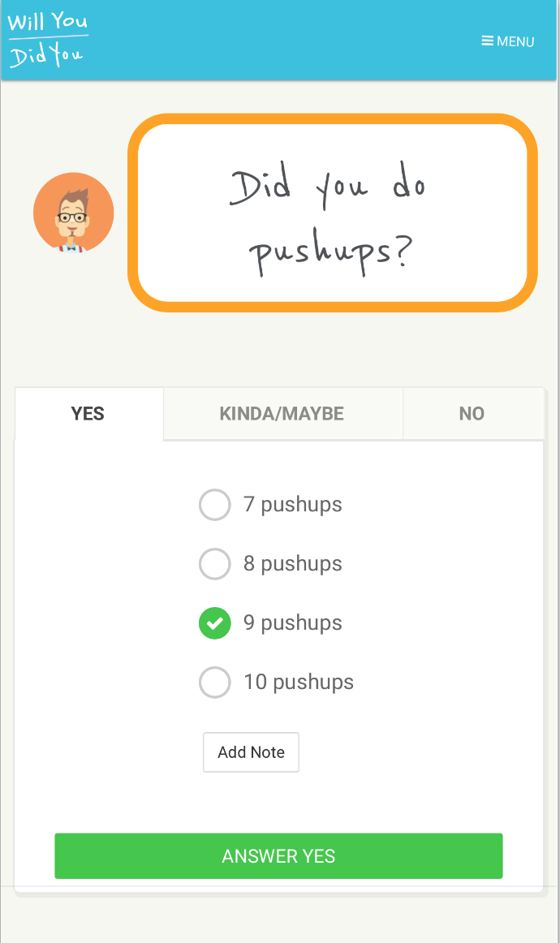Click the 'Will You' logo text
560x943 pixels.
point(47,21)
